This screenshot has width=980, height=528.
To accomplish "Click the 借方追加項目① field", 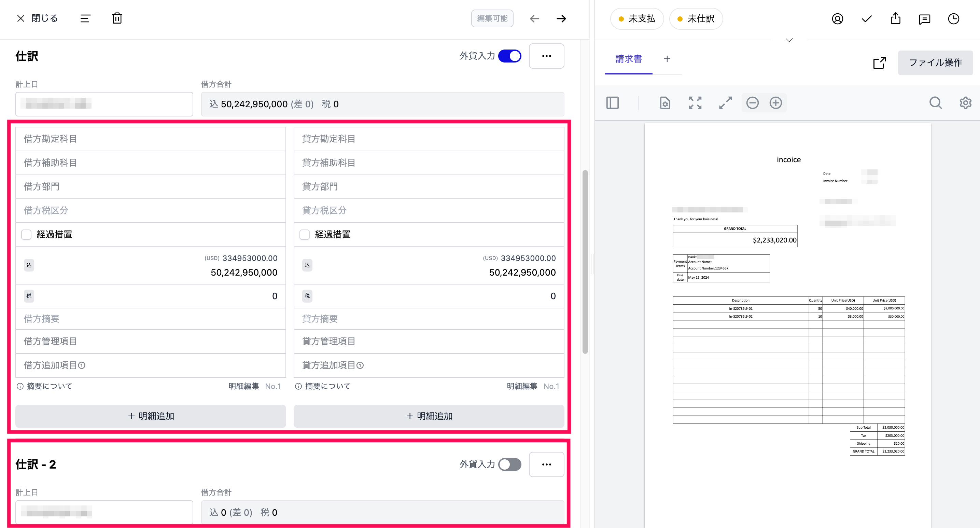I will (151, 365).
